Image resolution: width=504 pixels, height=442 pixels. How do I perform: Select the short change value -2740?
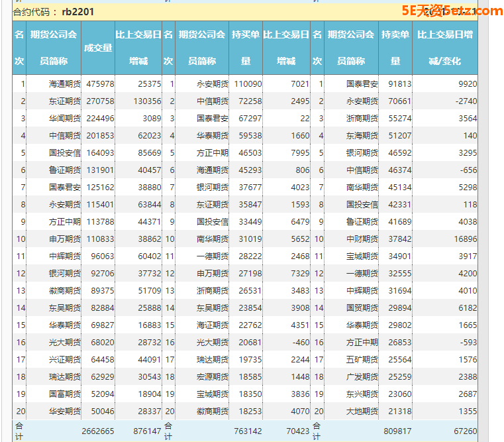[x=466, y=101]
